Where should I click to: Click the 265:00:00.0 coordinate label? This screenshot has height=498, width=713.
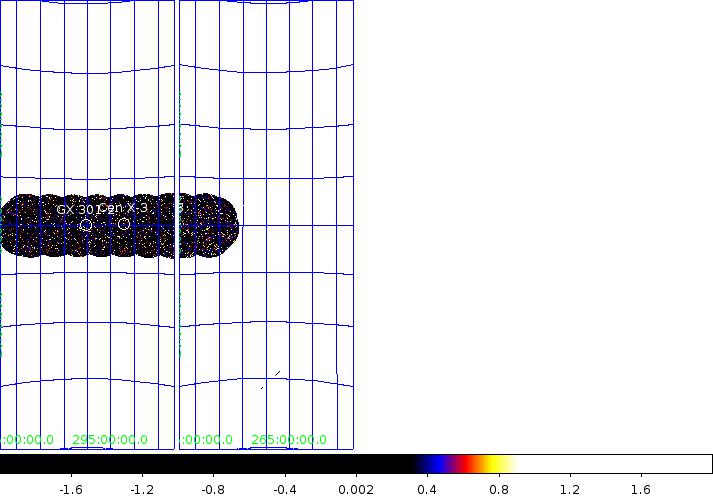click(x=289, y=440)
